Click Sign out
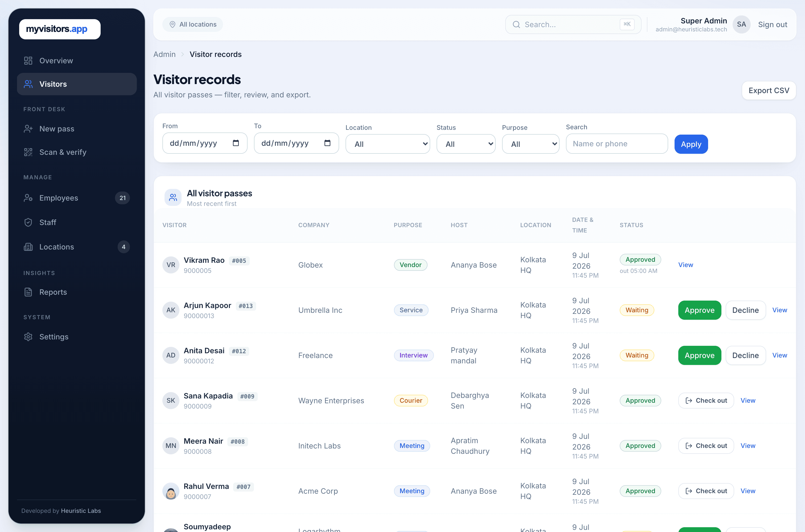This screenshot has width=805, height=532. [x=773, y=24]
